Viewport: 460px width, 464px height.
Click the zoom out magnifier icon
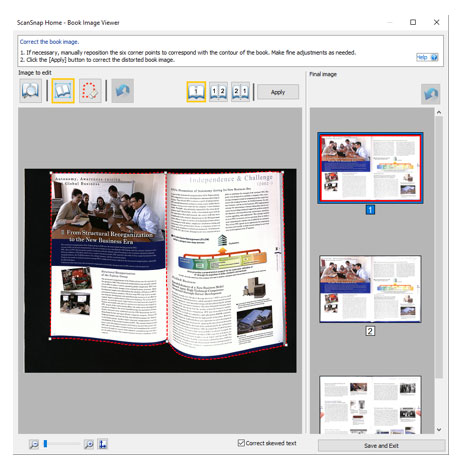(34, 444)
